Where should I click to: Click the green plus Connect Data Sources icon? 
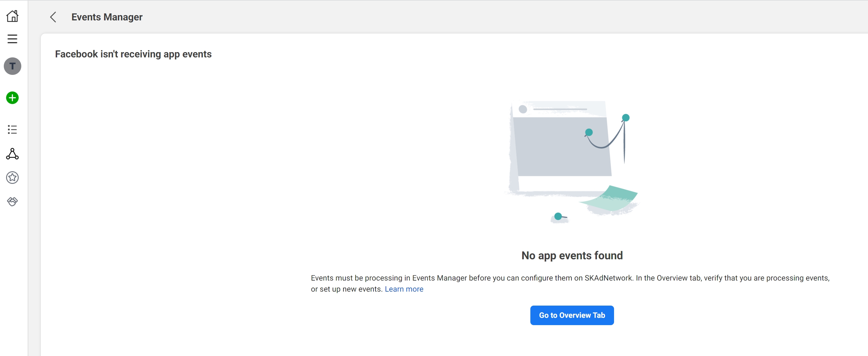click(x=13, y=98)
